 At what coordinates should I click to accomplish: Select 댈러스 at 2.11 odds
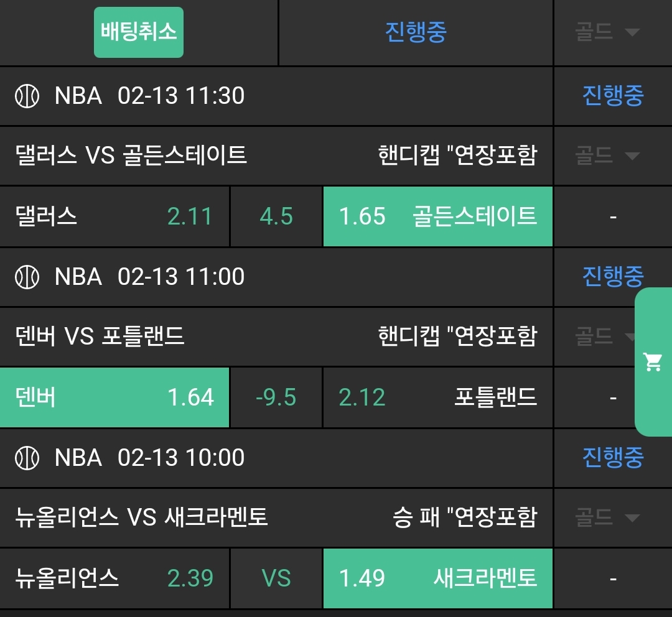[x=114, y=216]
